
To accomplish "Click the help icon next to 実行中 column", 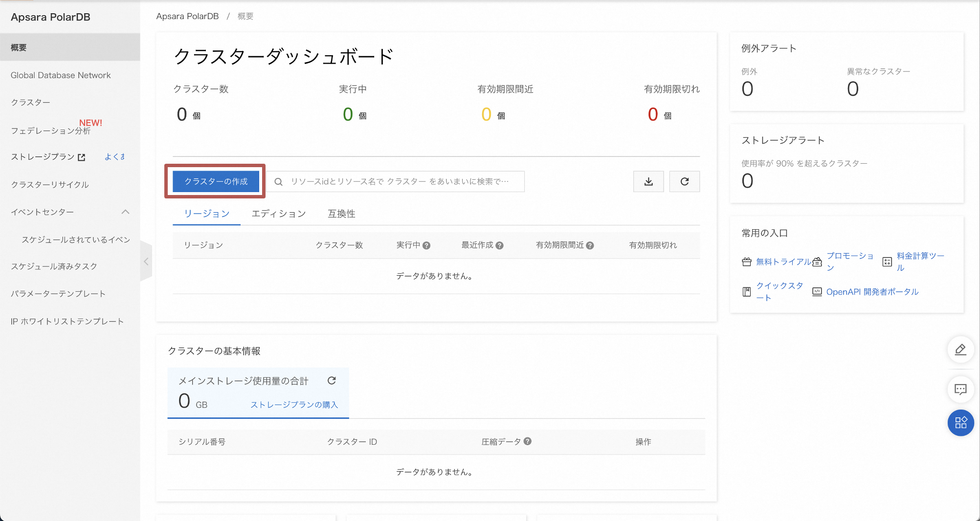I will coord(427,245).
